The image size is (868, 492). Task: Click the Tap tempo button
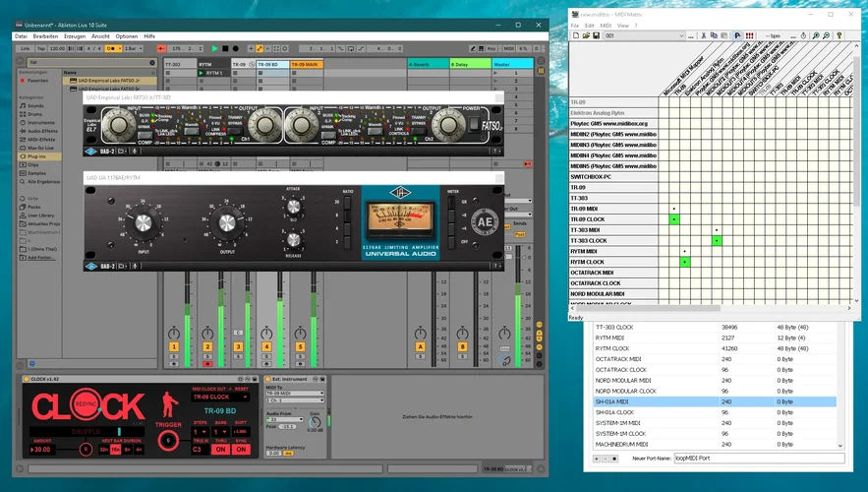[41, 49]
